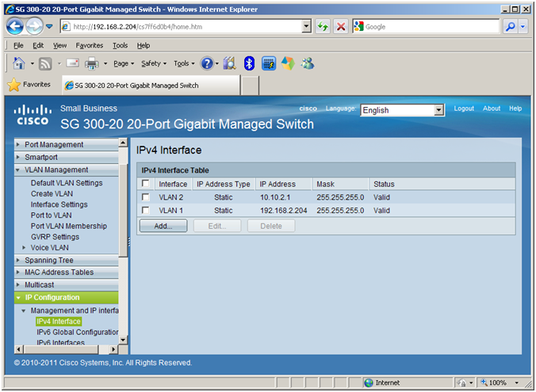
Task: Expand the Spanning Tree section
Action: (66, 261)
